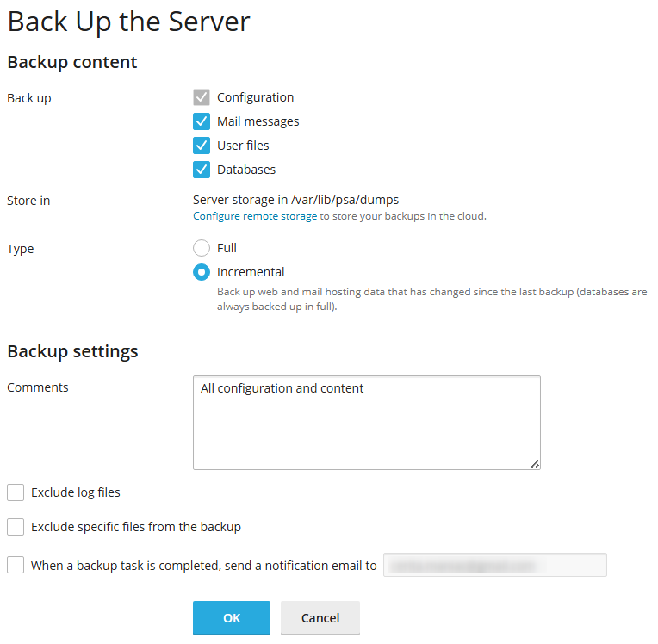Click the 'Back up' label
Image resolution: width=658 pixels, height=644 pixels.
click(x=29, y=99)
